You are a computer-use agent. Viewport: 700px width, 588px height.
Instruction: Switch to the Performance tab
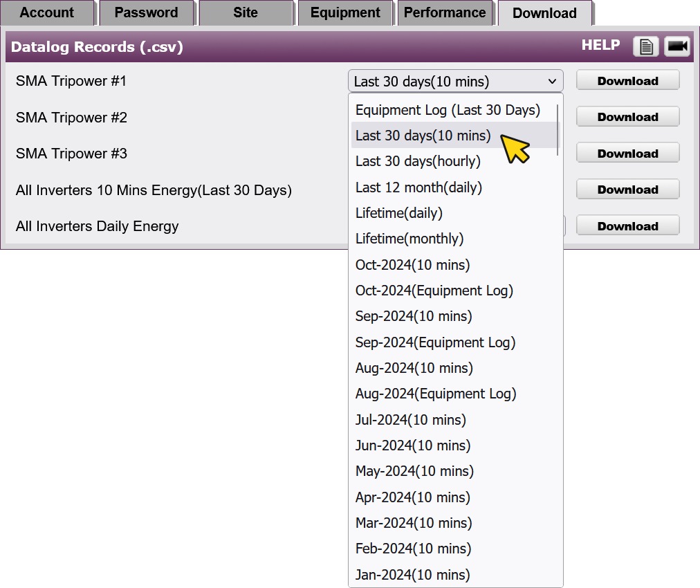coord(445,13)
